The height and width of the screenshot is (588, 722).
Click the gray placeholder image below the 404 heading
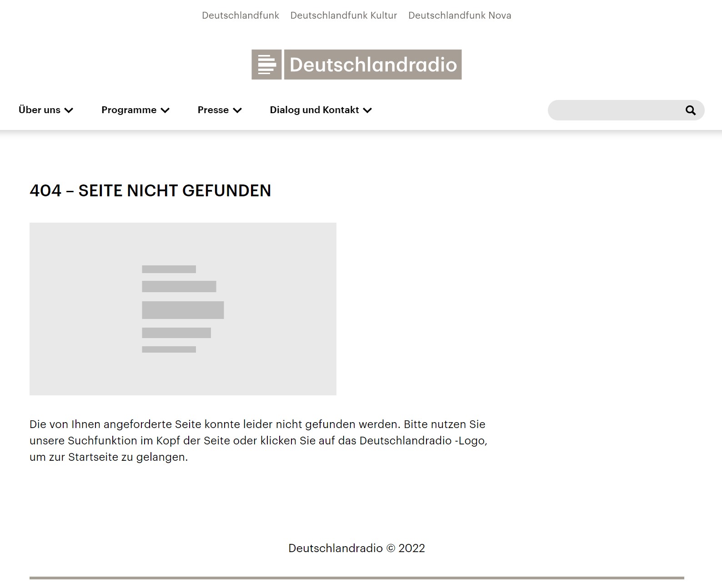[183, 309]
